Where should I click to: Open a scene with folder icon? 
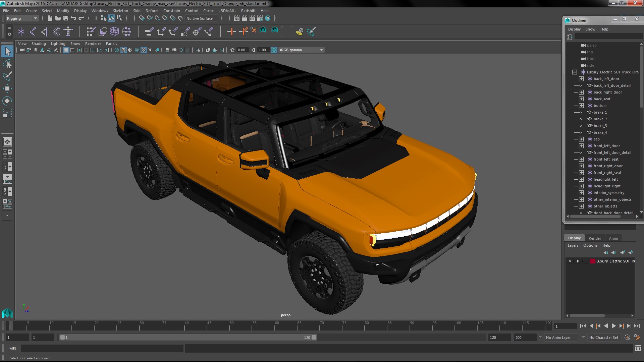(x=58, y=18)
